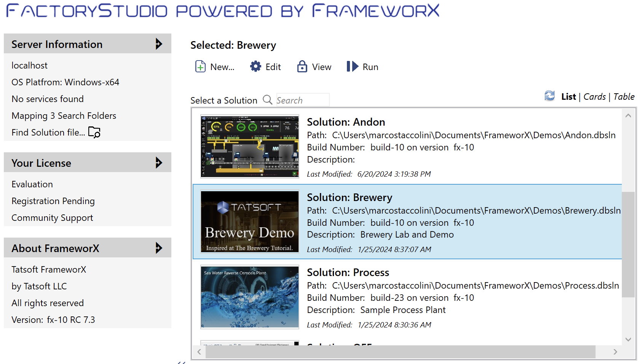The height and width of the screenshot is (364, 642).
Task: Select the Andon solution thumbnail
Action: [x=250, y=146]
